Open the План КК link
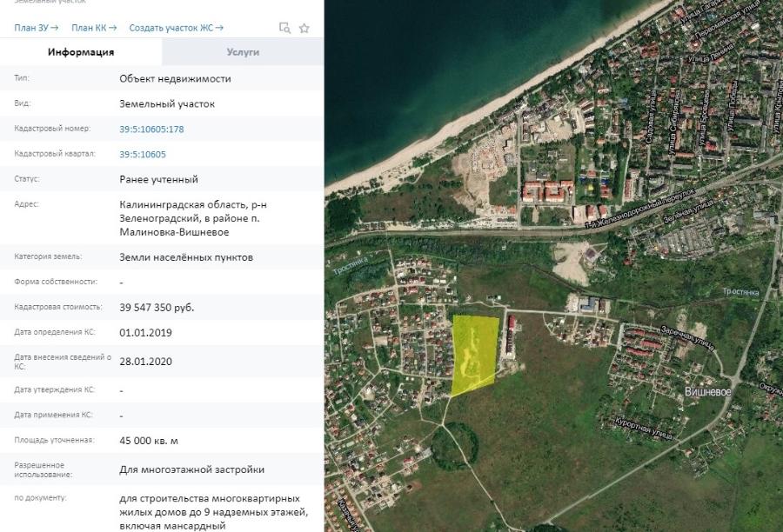The height and width of the screenshot is (532, 783). pyautogui.click(x=94, y=28)
